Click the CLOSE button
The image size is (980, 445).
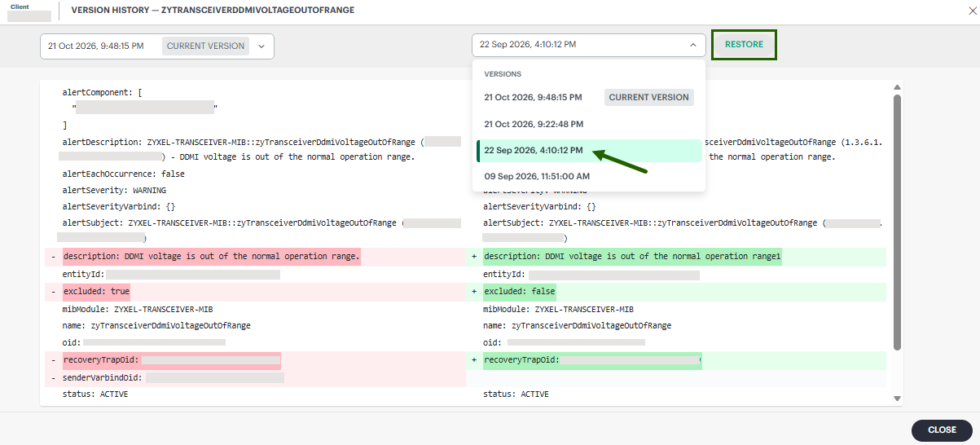[x=942, y=430]
